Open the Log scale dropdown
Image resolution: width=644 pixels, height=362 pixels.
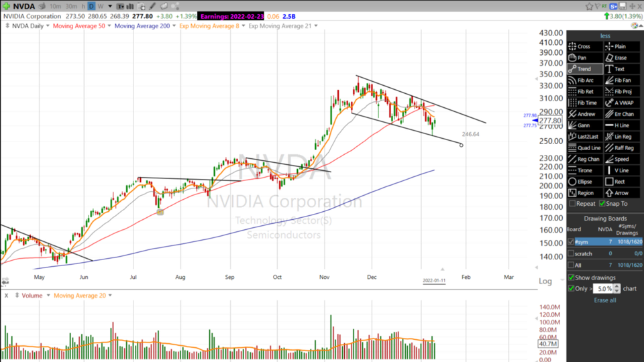(x=562, y=280)
